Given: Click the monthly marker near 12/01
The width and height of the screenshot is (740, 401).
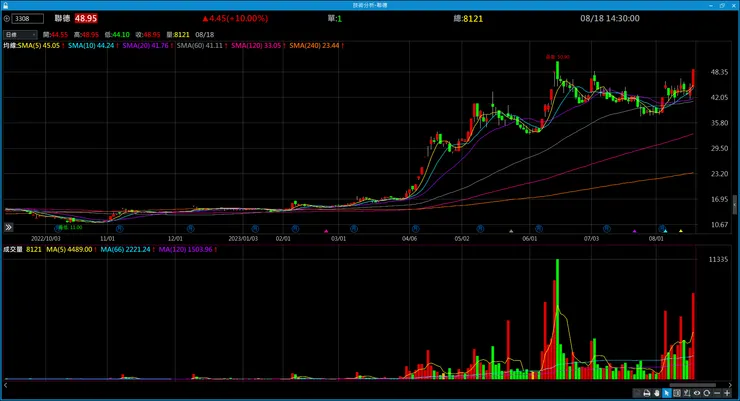Looking at the screenshot, I should coord(190,228).
